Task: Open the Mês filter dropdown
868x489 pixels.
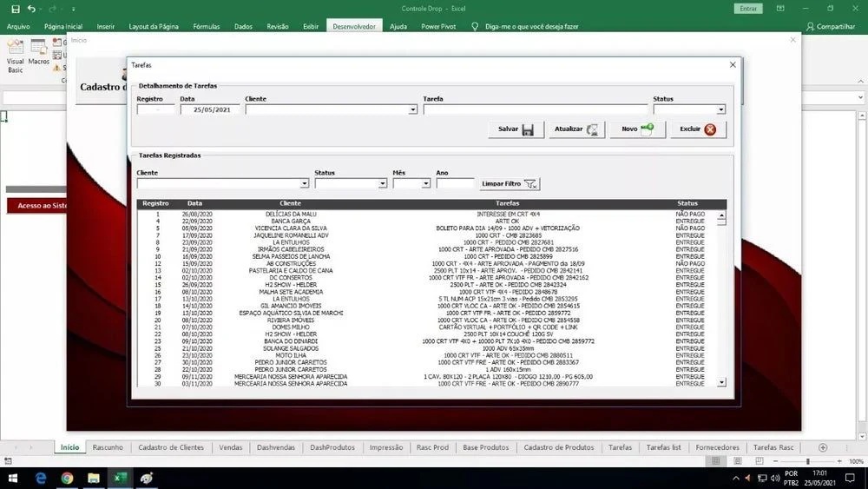Action: [x=425, y=183]
